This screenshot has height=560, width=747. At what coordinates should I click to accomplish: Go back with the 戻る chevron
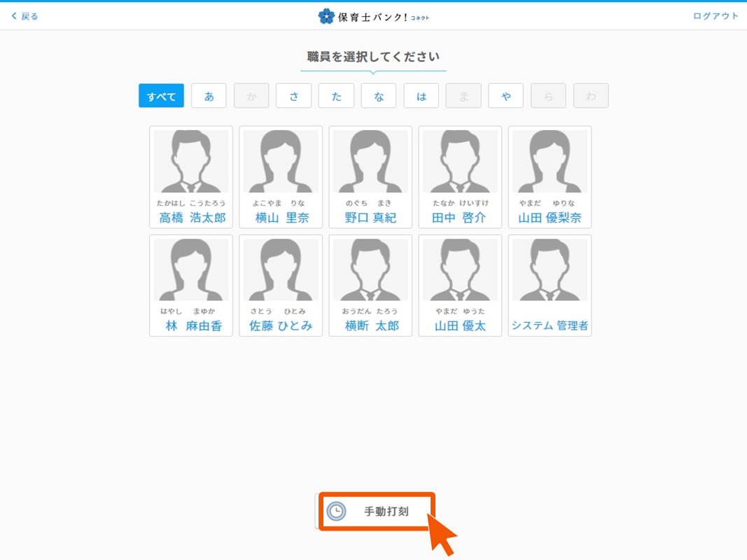(15, 16)
